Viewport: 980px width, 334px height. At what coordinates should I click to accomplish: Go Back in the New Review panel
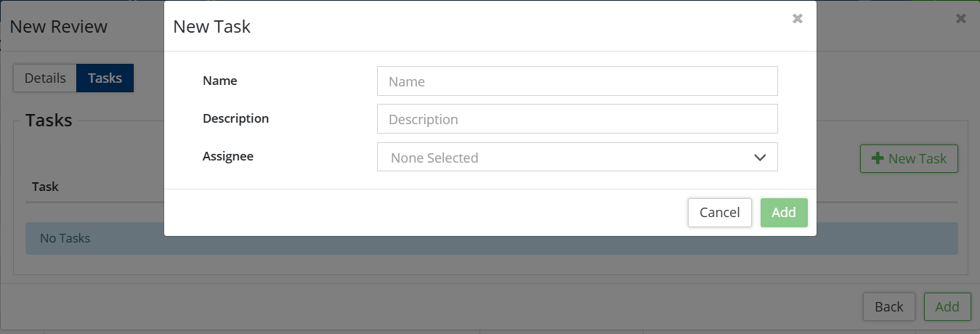[x=888, y=306]
